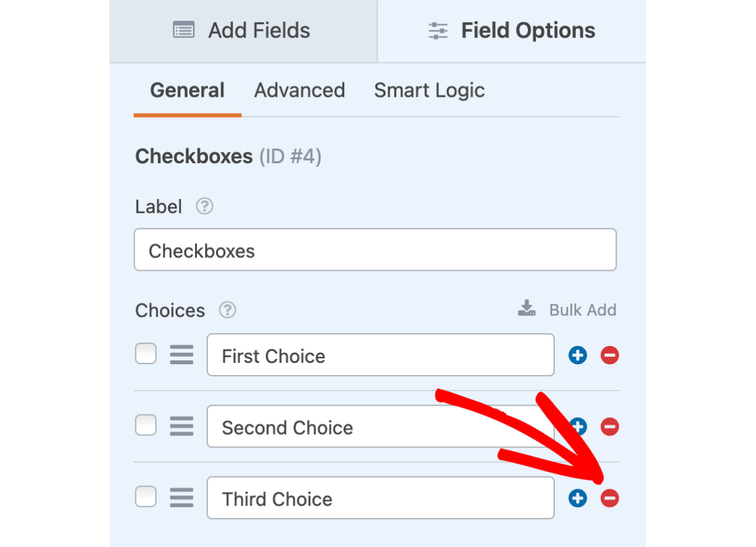Click the remove icon beside First Choice
This screenshot has width=756, height=547.
coord(609,355)
